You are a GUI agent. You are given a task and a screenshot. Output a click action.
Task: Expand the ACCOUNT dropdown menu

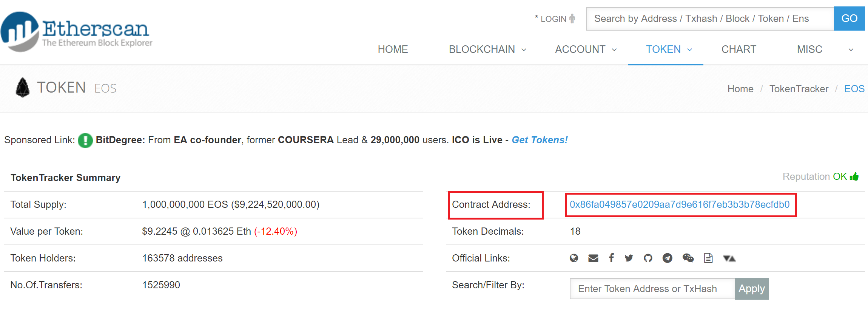tap(586, 50)
